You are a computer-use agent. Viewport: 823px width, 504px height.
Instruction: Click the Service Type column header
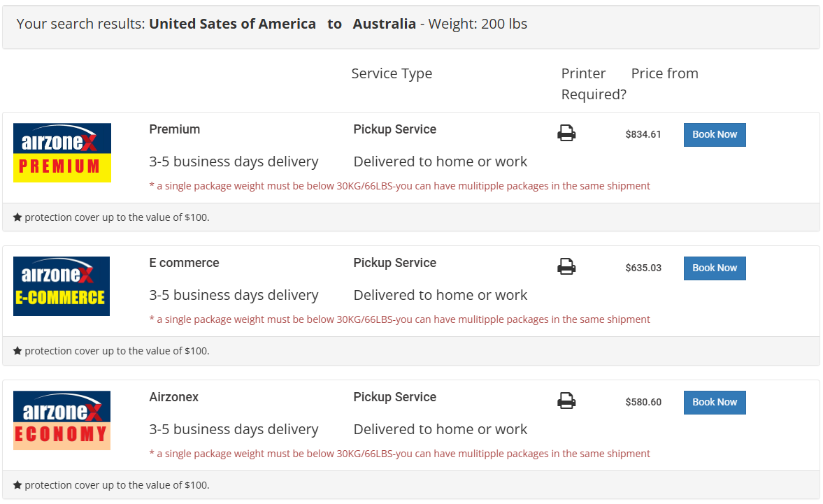[392, 73]
